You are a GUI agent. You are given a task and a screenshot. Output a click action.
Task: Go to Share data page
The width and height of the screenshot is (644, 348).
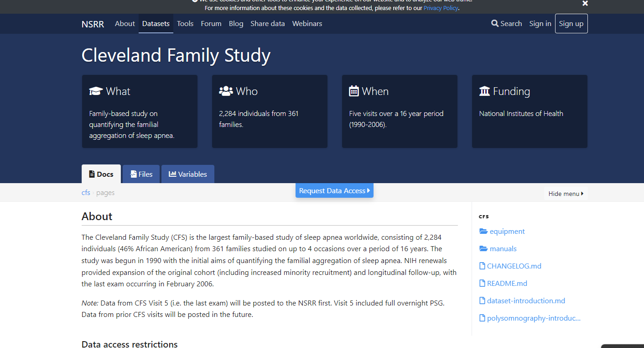click(268, 24)
